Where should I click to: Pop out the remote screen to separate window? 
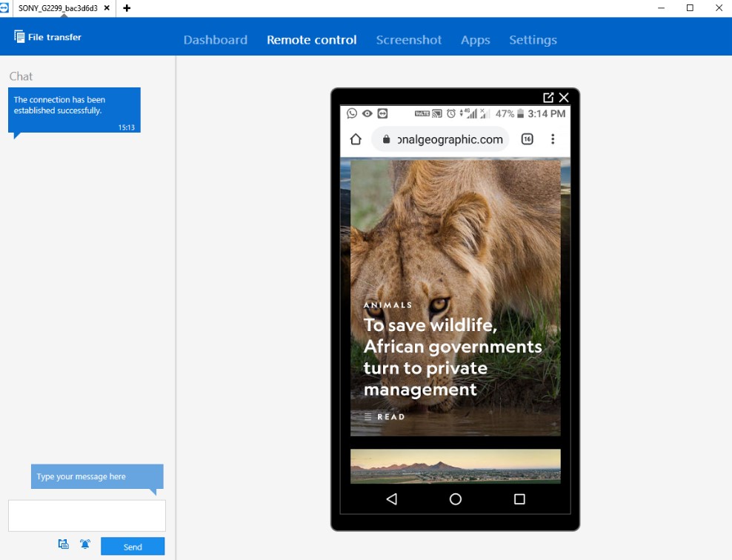[548, 97]
